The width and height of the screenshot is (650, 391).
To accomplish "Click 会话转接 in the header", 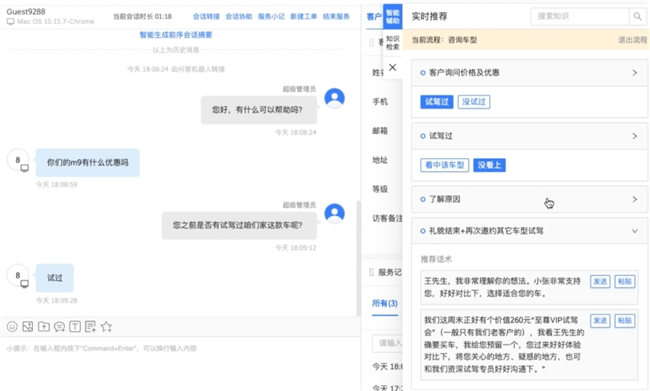I will [206, 17].
